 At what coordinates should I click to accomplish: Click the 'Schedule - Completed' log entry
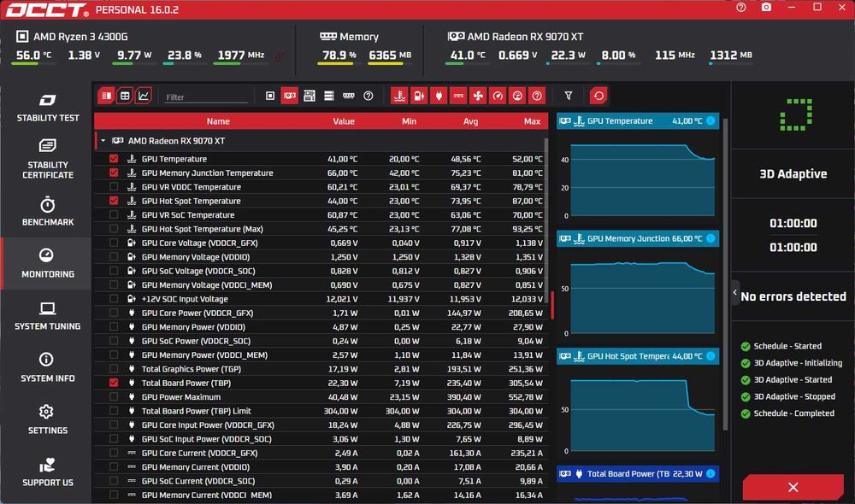click(x=787, y=413)
